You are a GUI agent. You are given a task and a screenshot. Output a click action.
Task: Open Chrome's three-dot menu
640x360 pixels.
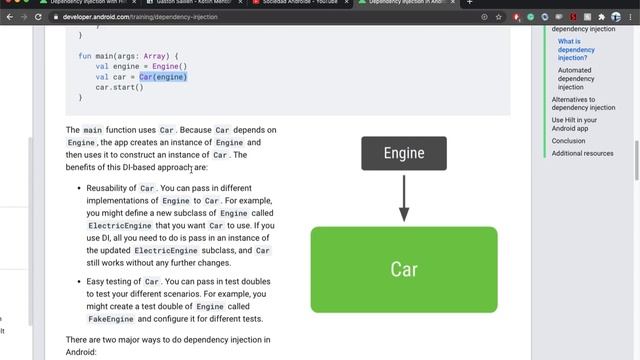(631, 17)
